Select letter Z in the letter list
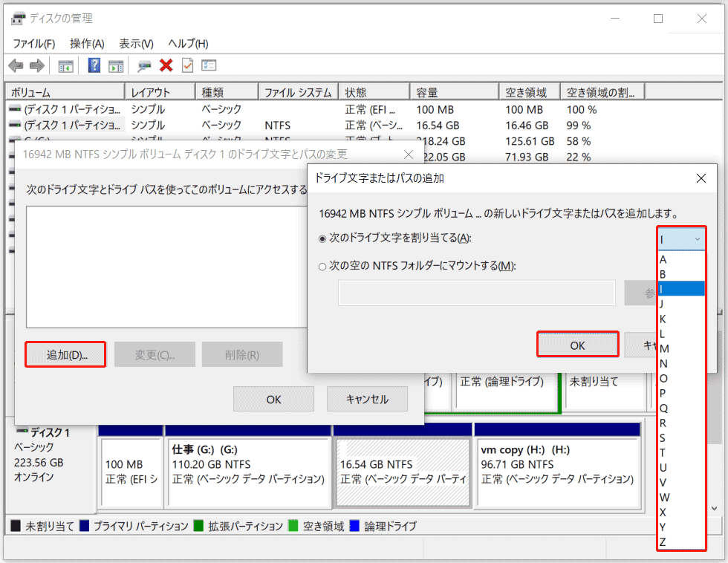Screen dimensions: 728x563 tap(663, 542)
